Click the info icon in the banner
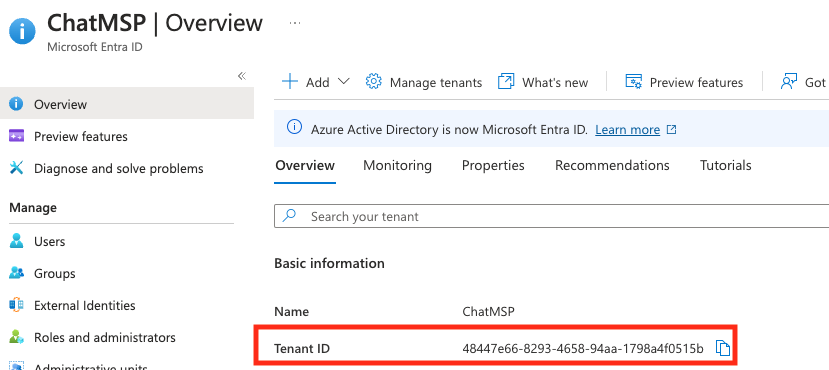This screenshot has height=370, width=829. (x=294, y=127)
